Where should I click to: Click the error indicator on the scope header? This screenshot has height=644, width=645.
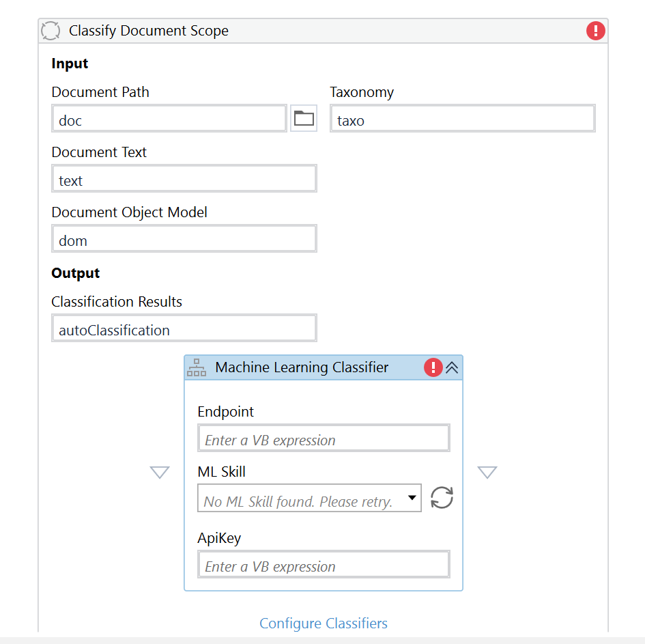click(594, 30)
